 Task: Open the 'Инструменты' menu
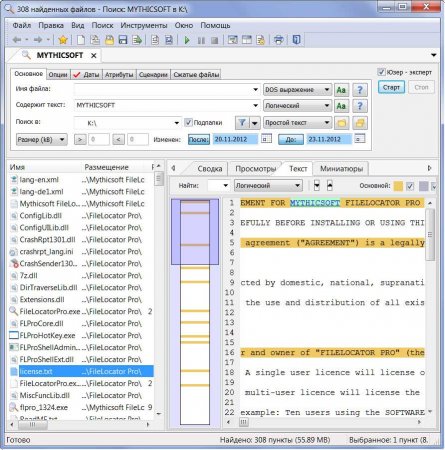coord(144,25)
